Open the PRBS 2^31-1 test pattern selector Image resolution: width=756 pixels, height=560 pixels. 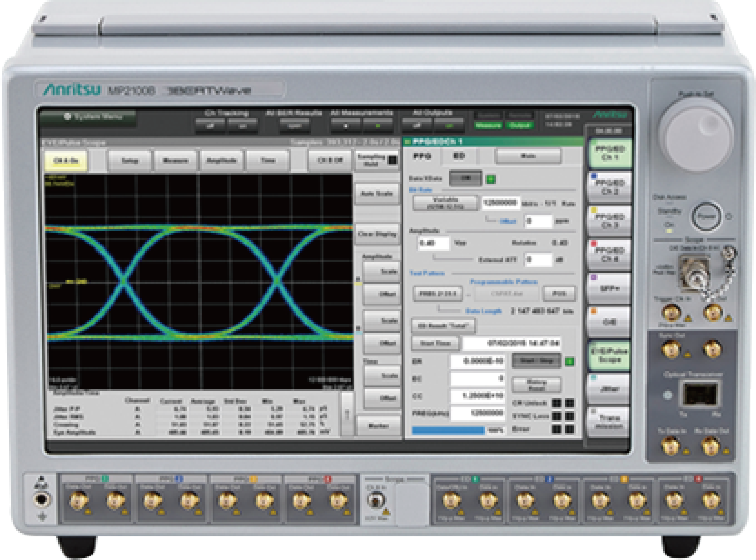click(438, 293)
